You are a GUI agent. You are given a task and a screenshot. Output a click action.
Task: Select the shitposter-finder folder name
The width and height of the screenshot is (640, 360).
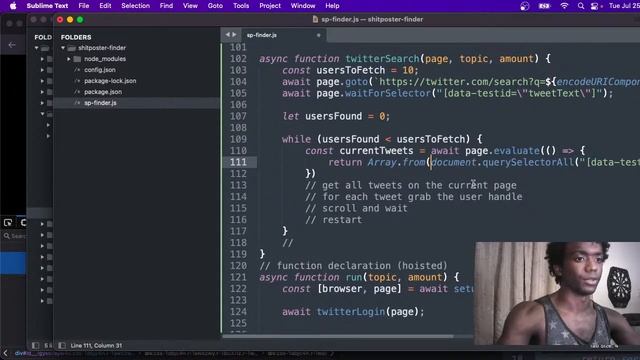click(102, 48)
